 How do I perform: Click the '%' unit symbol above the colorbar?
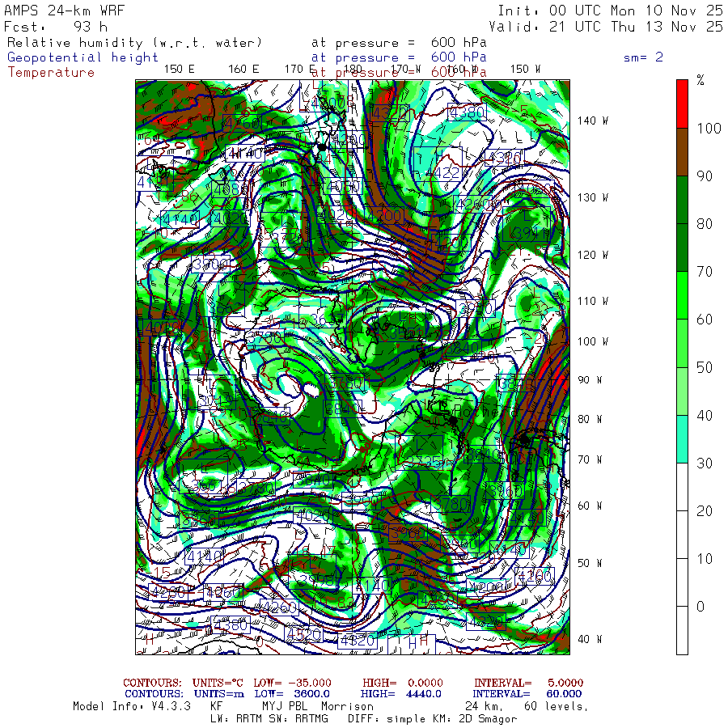coord(700,80)
